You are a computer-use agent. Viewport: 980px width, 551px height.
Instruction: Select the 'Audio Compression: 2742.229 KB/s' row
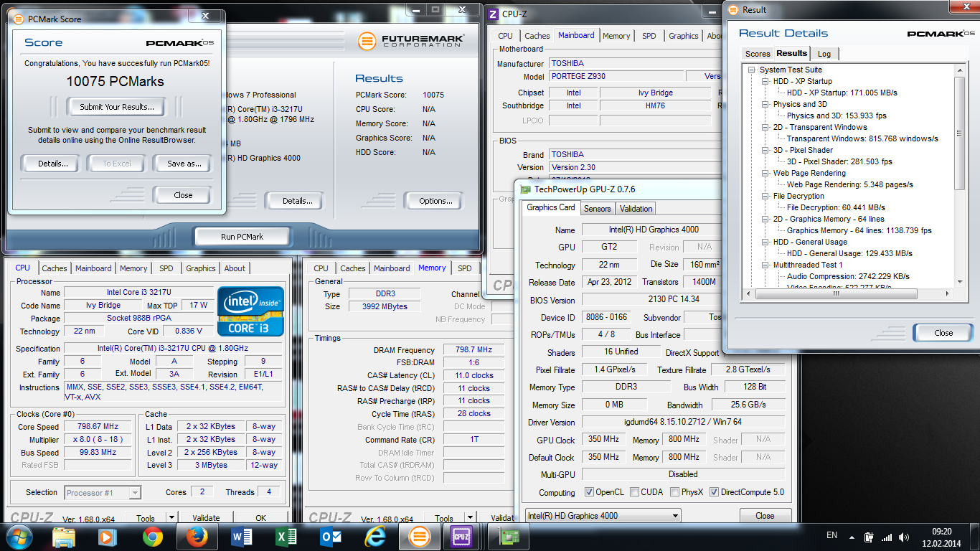848,276
